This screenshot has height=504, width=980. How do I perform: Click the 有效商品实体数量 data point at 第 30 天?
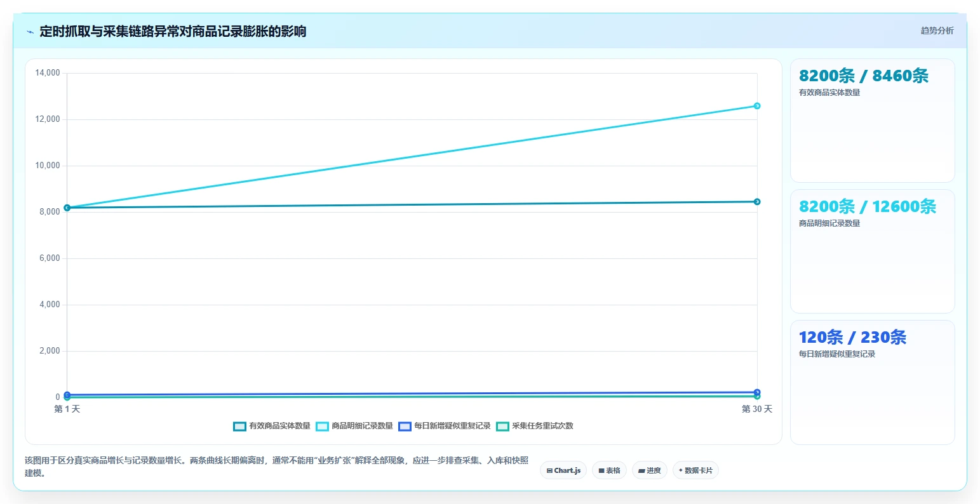click(x=757, y=202)
